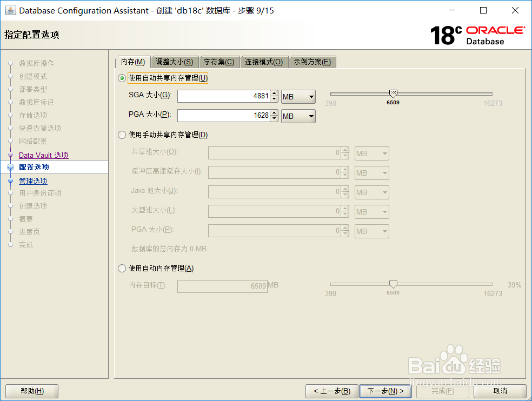
Task: Enable 使用手动共享内存管理 option
Action: pyautogui.click(x=122, y=135)
